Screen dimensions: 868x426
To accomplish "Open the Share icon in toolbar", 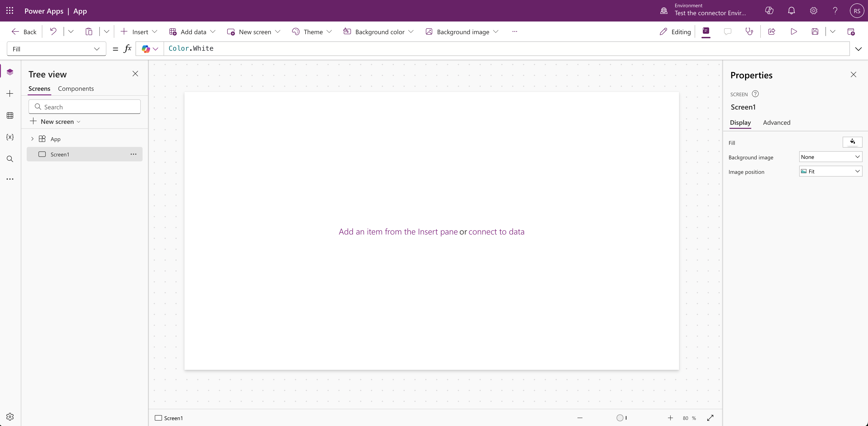I will [772, 32].
